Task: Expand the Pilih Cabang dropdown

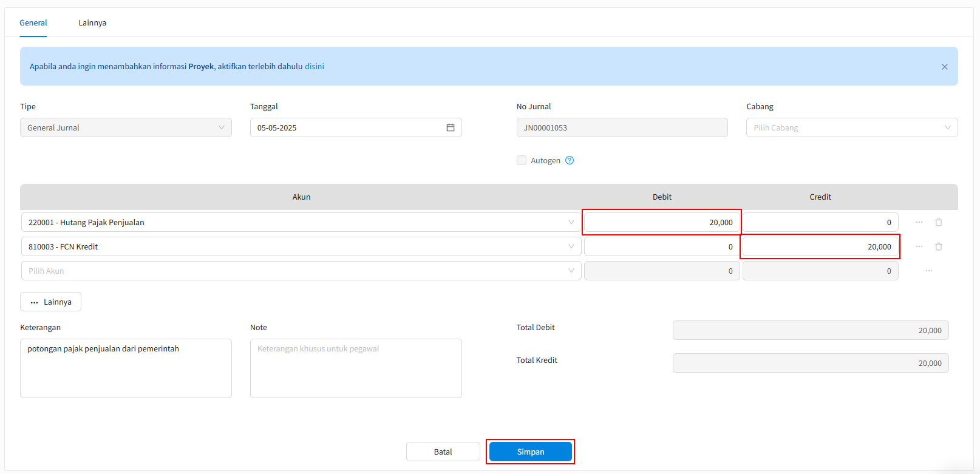Action: (852, 127)
